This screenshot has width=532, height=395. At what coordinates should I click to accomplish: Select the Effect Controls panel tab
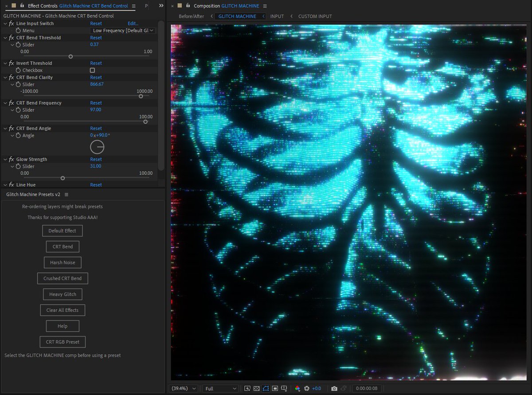coord(78,6)
